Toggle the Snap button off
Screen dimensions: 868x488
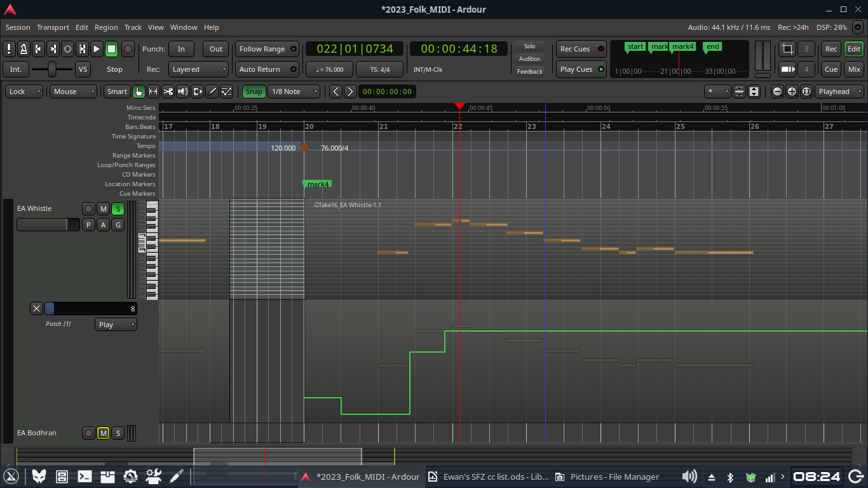coord(254,91)
